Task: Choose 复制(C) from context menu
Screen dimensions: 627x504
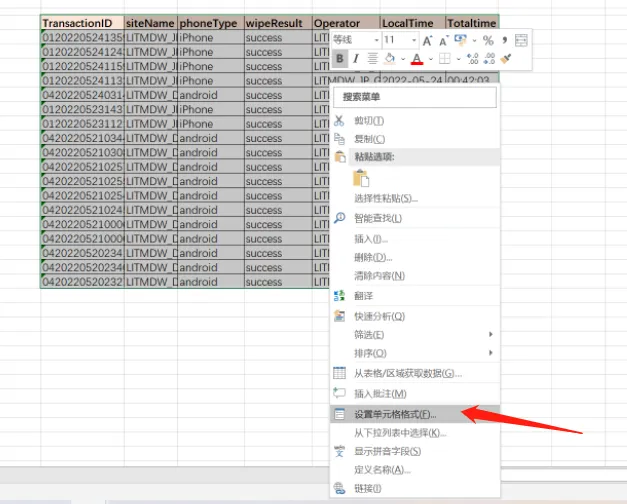Action: click(x=415, y=139)
